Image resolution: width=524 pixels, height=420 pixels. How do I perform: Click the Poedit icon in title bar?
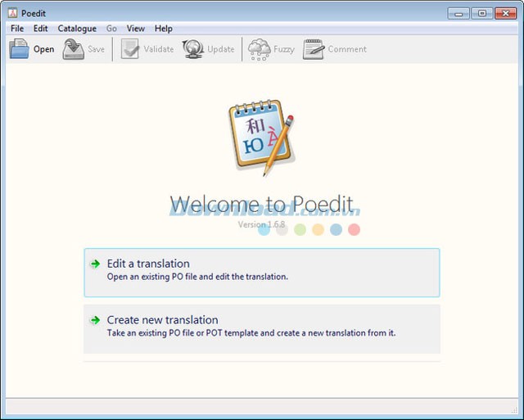coord(11,13)
